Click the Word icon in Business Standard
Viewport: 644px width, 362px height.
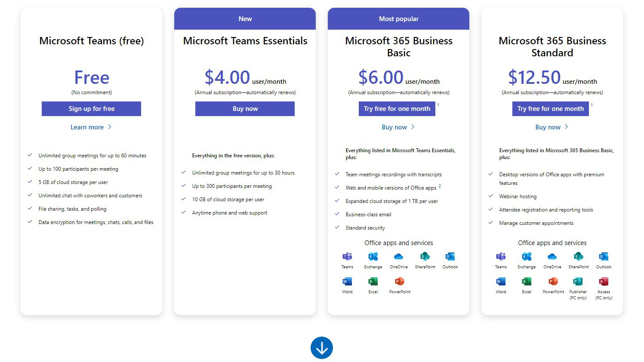pyautogui.click(x=501, y=282)
